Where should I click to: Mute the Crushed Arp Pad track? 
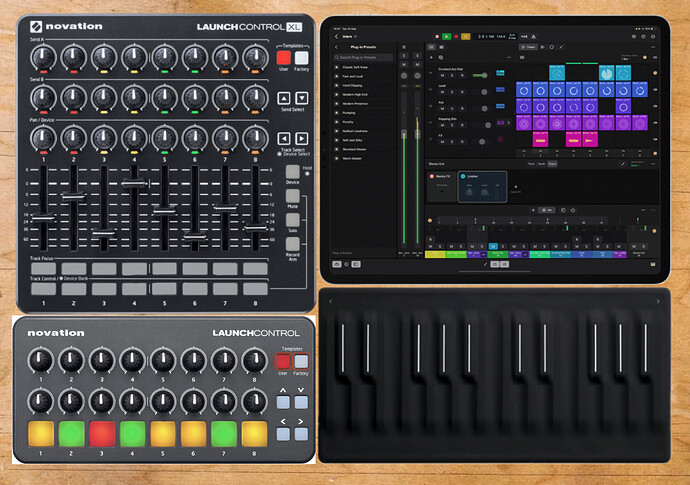point(442,75)
